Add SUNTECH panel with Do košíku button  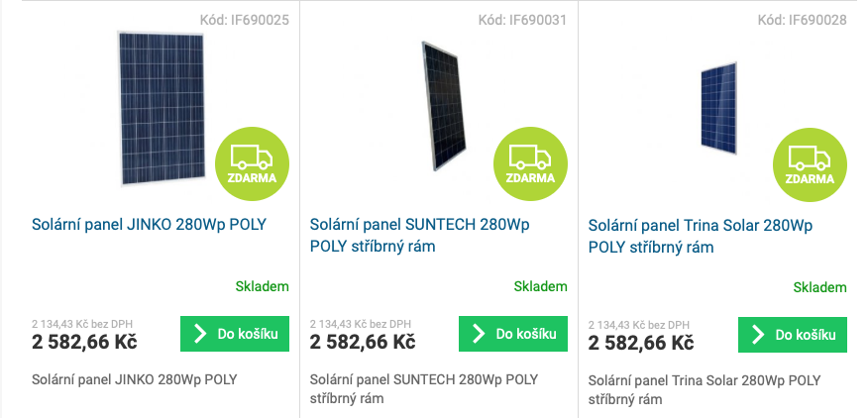[513, 334]
